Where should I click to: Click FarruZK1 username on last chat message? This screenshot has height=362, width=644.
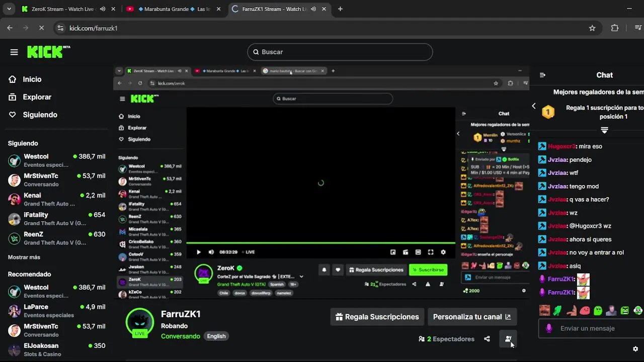pyautogui.click(x=561, y=292)
